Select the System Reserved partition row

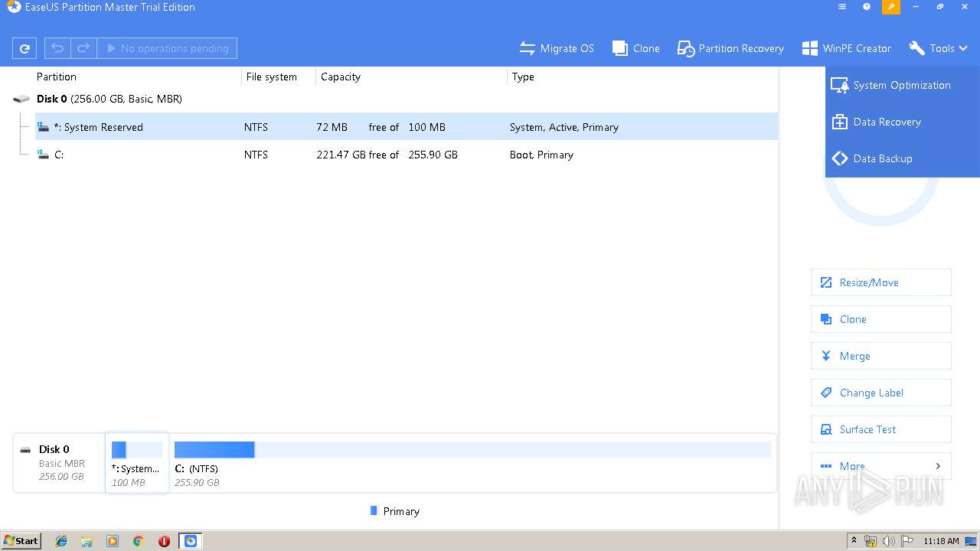pos(406,127)
